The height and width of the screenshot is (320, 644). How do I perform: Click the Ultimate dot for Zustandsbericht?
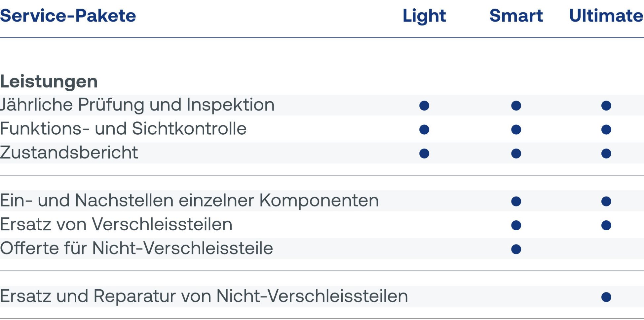606,154
